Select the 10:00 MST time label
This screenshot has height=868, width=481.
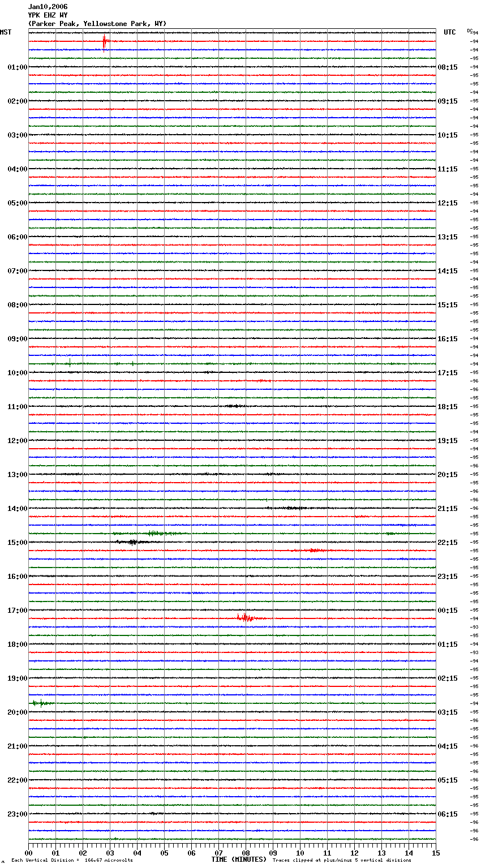click(18, 373)
